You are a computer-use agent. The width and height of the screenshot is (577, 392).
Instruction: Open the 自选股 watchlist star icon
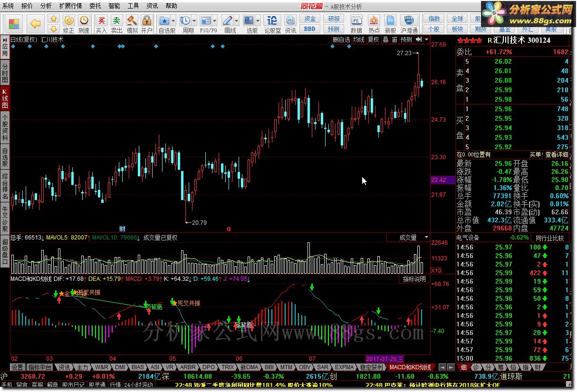(x=164, y=20)
